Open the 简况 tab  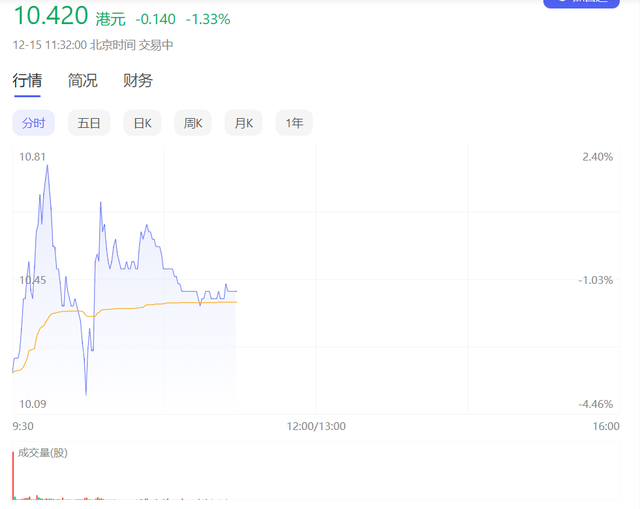(82, 80)
